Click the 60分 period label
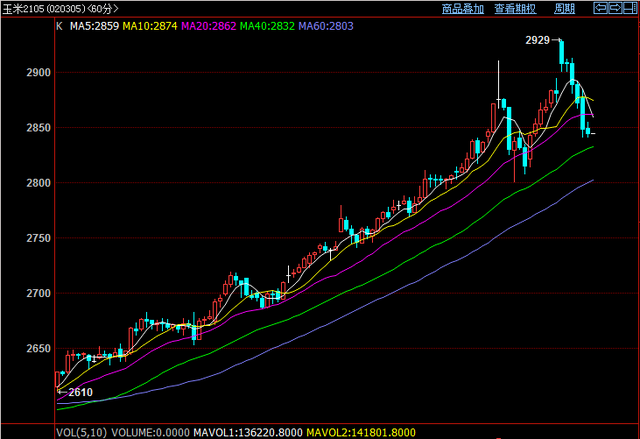The width and height of the screenshot is (640, 439). pyautogui.click(x=103, y=9)
